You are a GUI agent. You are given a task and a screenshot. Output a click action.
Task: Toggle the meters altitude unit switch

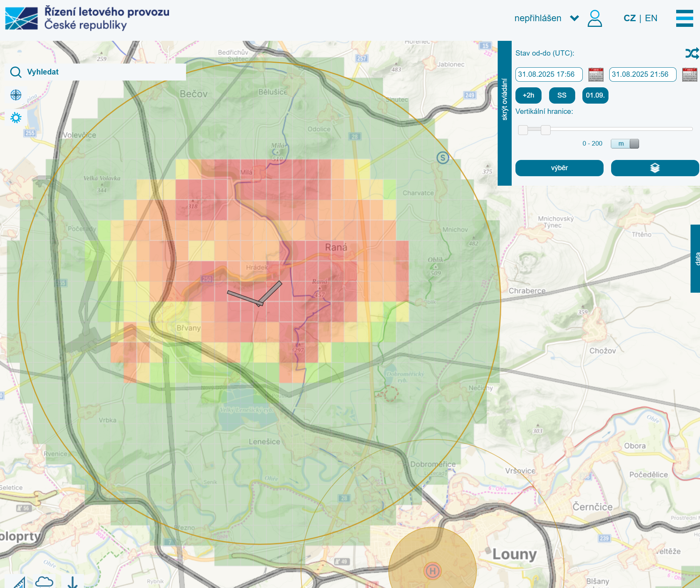(x=625, y=144)
